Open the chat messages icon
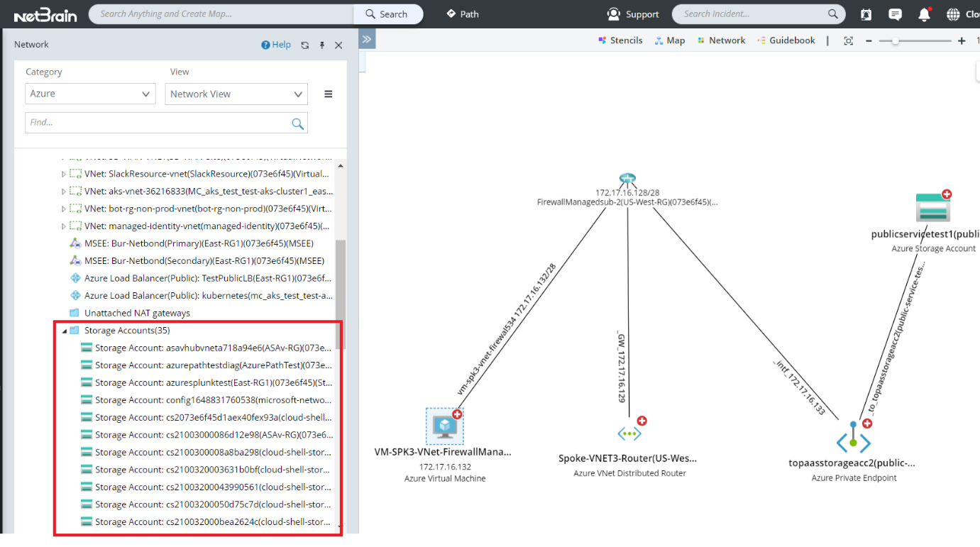The height and width of the screenshot is (547, 980). [x=895, y=14]
